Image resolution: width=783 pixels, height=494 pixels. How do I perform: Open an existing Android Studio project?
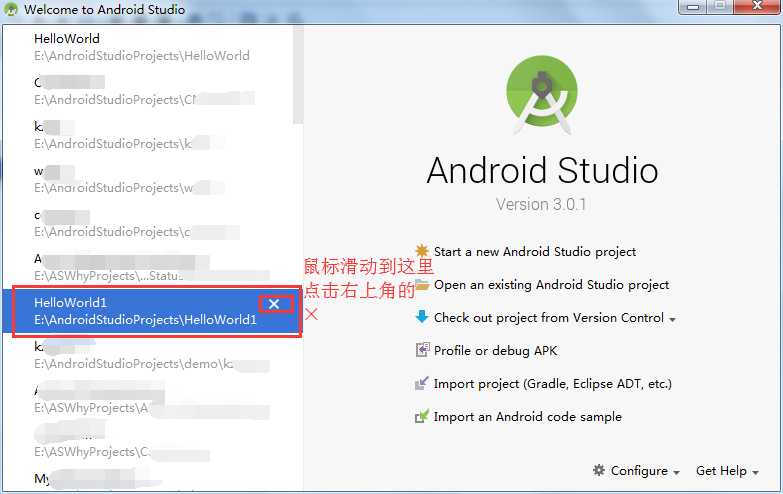click(551, 285)
